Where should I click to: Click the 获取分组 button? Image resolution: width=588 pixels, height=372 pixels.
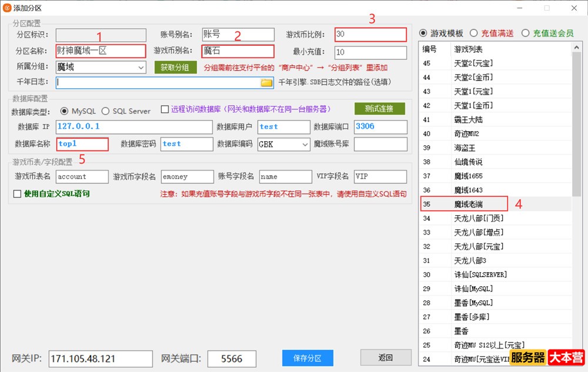(175, 68)
